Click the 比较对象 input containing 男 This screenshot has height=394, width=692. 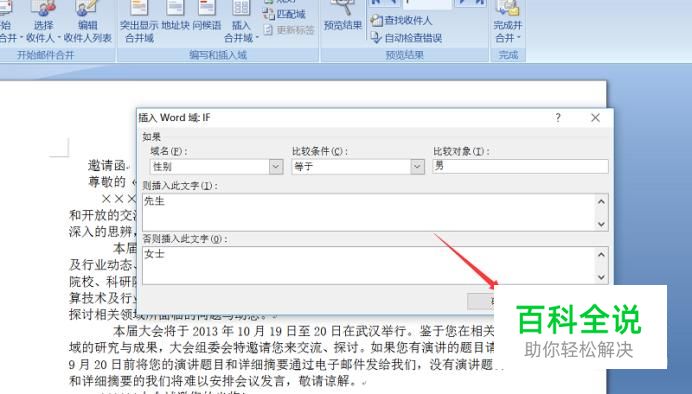click(x=520, y=166)
